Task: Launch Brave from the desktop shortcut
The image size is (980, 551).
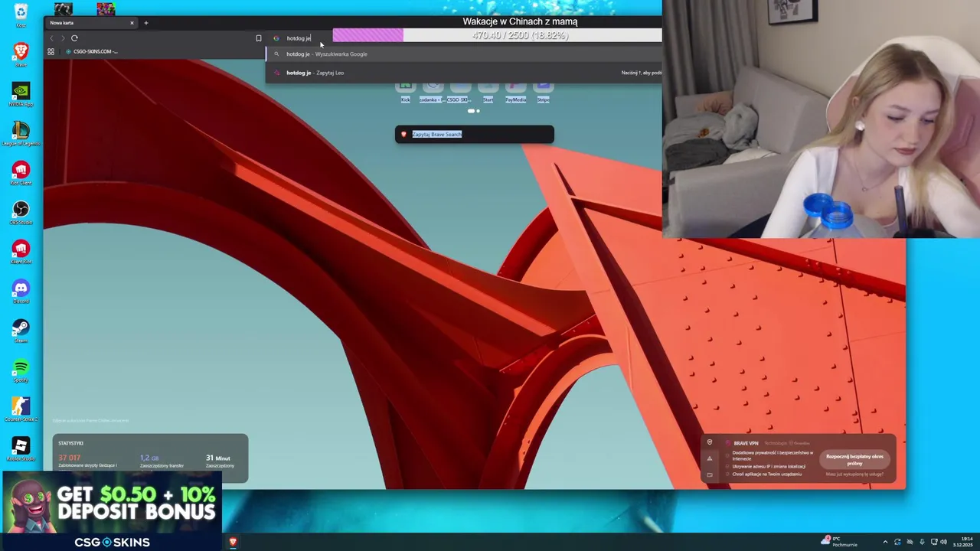Action: click(21, 54)
